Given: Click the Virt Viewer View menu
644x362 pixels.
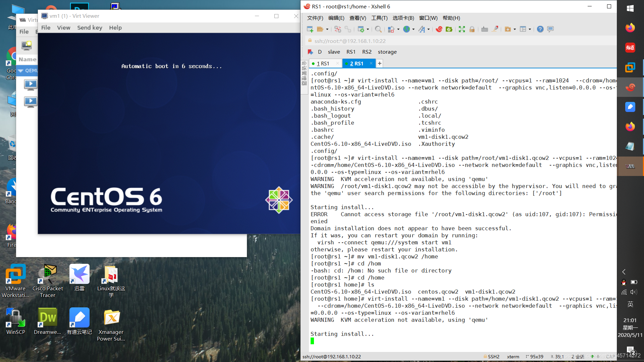Looking at the screenshot, I should 63,27.
